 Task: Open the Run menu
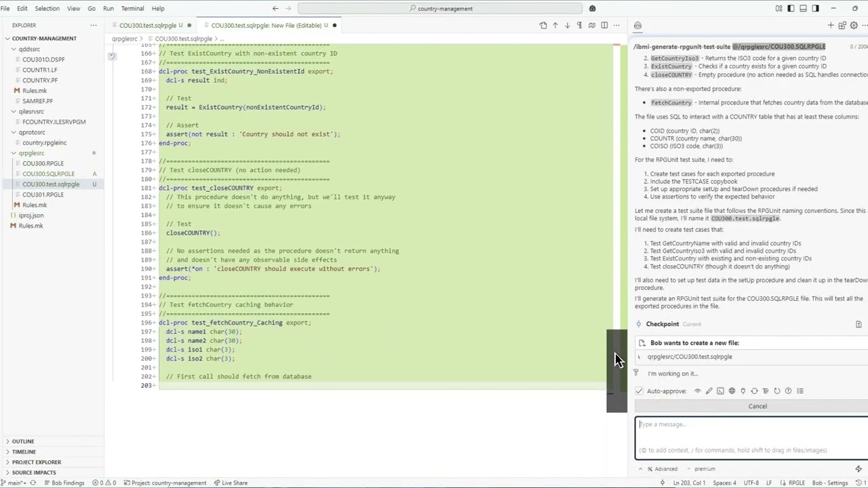tap(108, 8)
